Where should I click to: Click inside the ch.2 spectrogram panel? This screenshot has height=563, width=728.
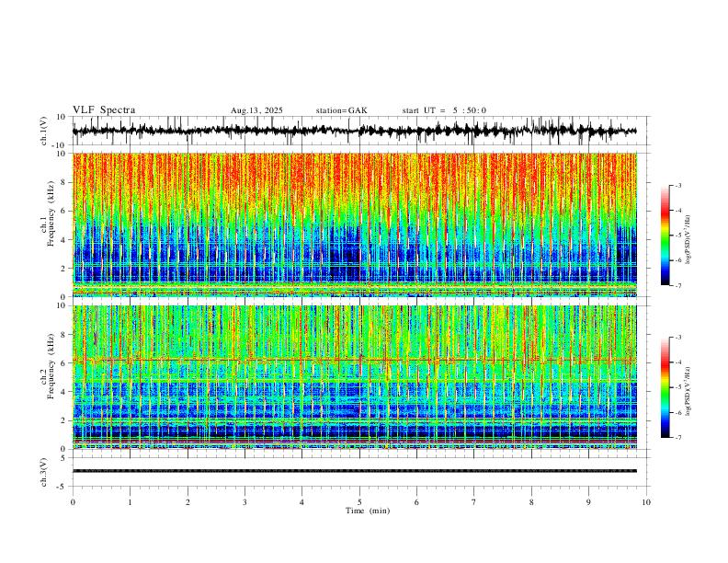click(x=354, y=377)
